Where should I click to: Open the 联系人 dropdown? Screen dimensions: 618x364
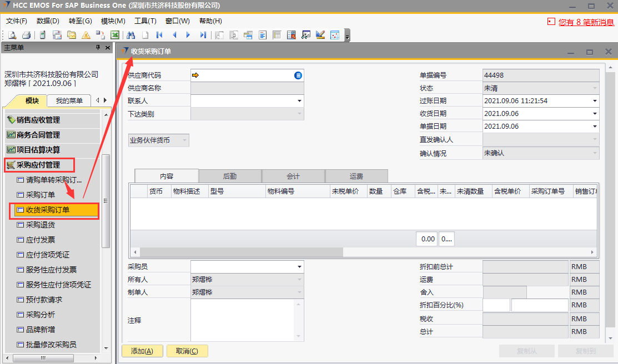[x=299, y=101]
